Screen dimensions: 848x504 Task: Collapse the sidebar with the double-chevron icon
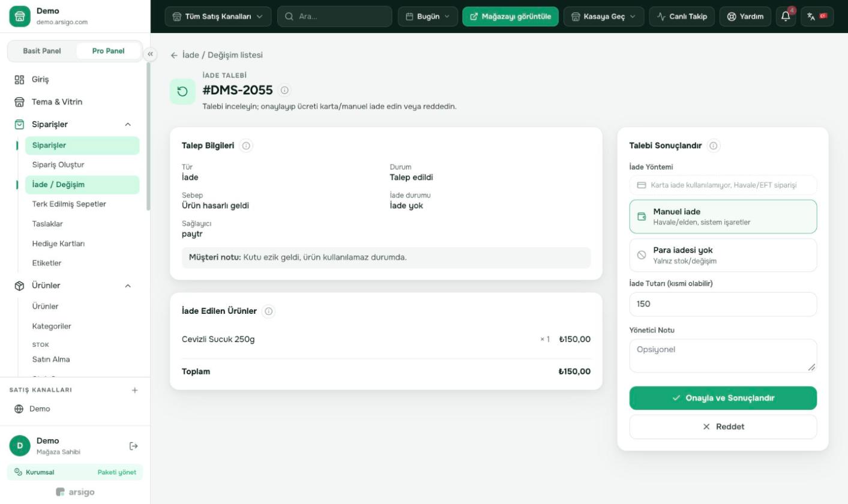[x=150, y=55]
